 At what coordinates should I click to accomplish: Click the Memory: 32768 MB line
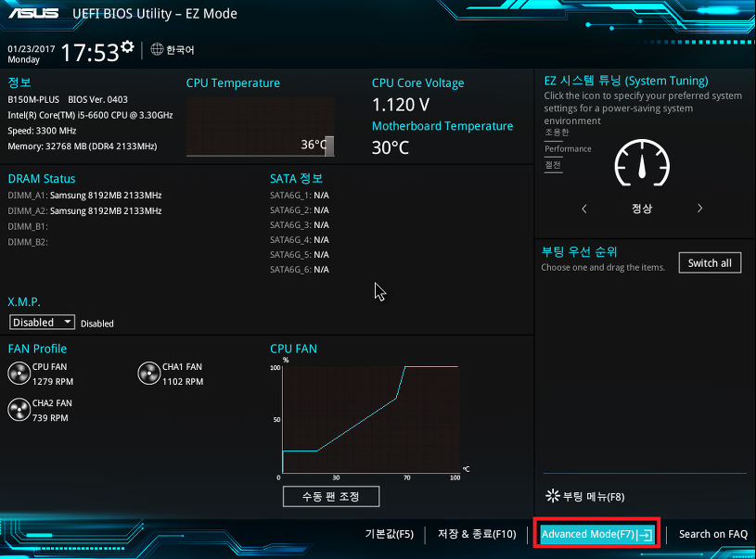[83, 146]
